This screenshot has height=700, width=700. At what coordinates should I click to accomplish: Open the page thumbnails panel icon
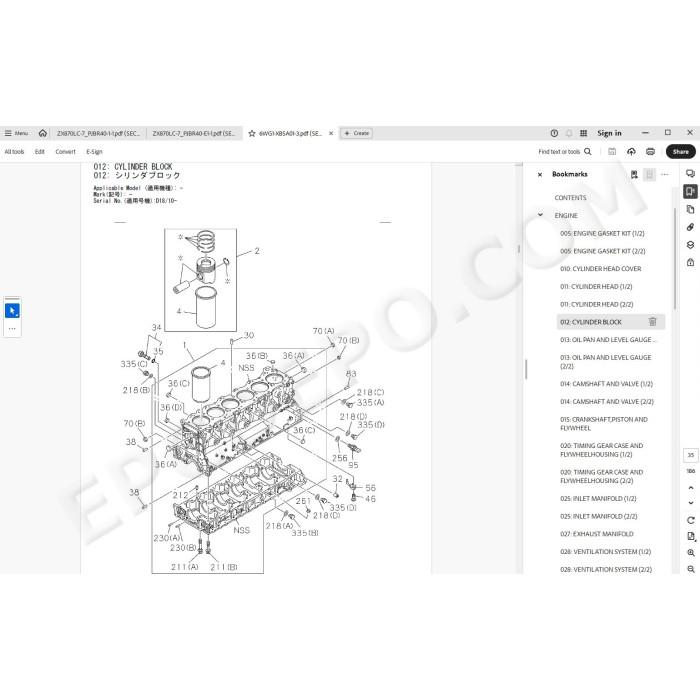pos(690,209)
